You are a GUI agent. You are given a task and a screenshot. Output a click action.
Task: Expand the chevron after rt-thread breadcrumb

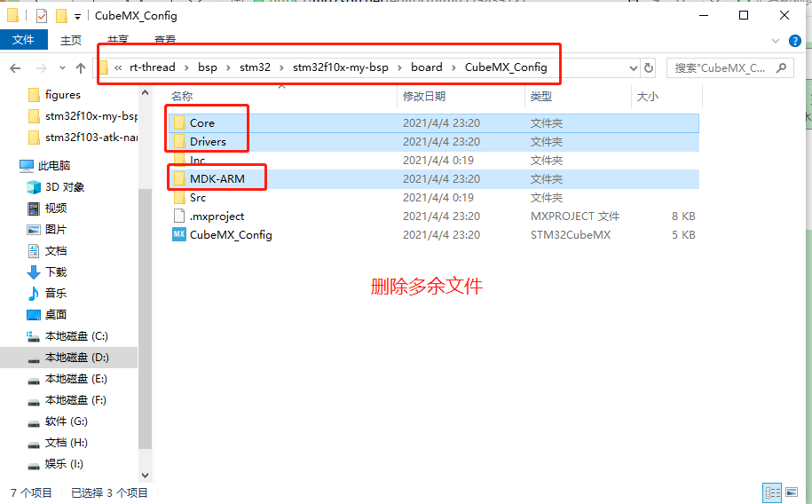pos(186,67)
